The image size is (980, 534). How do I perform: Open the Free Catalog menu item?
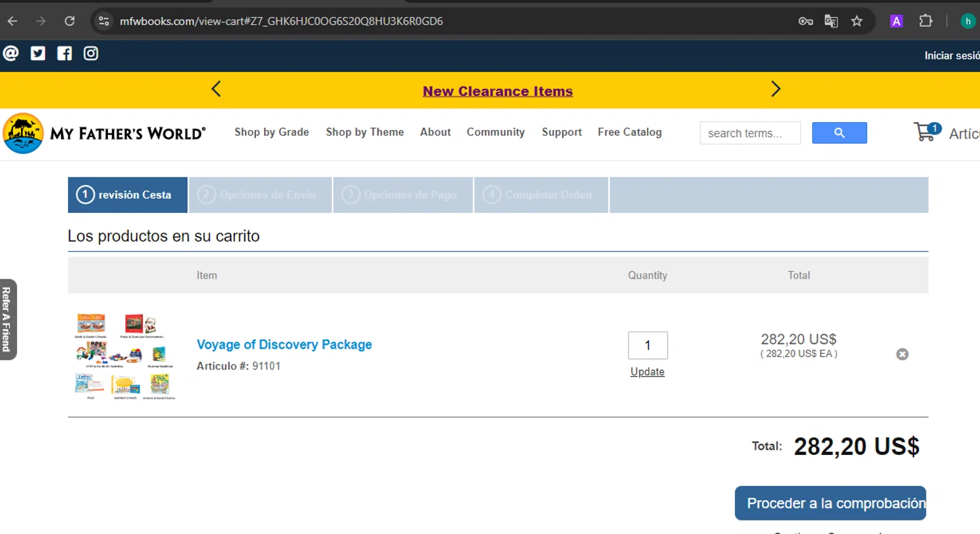630,132
